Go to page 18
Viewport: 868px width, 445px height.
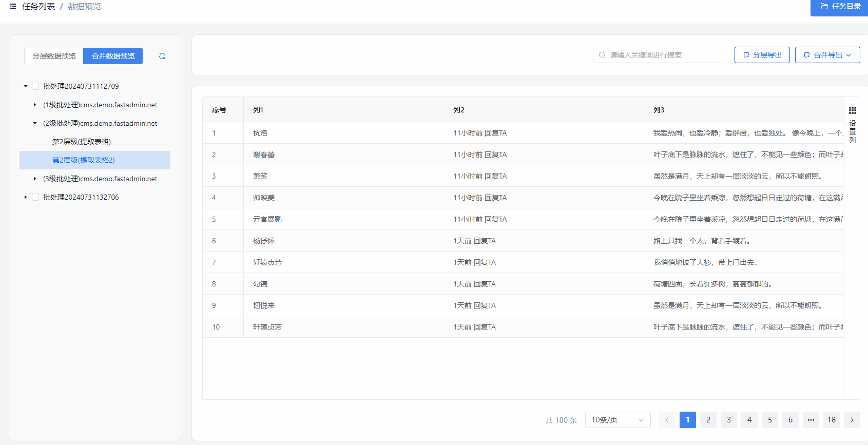click(x=832, y=420)
